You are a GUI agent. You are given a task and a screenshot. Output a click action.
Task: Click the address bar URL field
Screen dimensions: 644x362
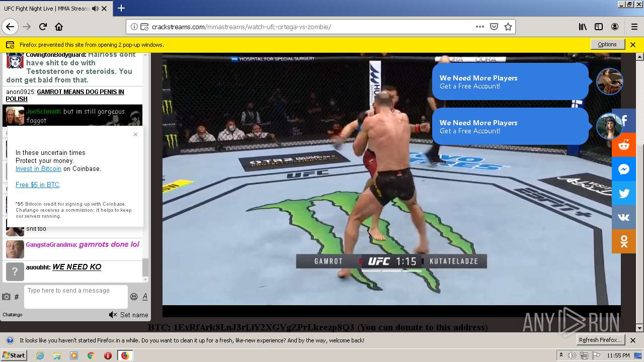click(312, 27)
